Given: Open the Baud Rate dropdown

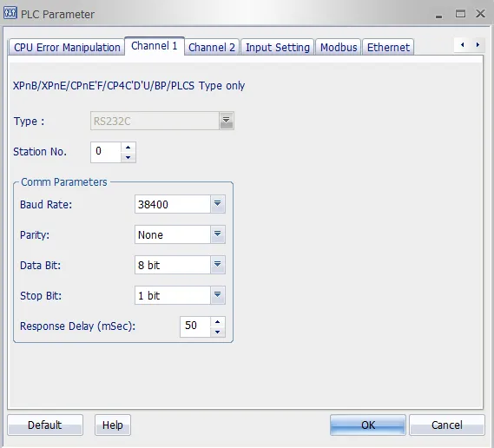Looking at the screenshot, I should click(x=217, y=204).
